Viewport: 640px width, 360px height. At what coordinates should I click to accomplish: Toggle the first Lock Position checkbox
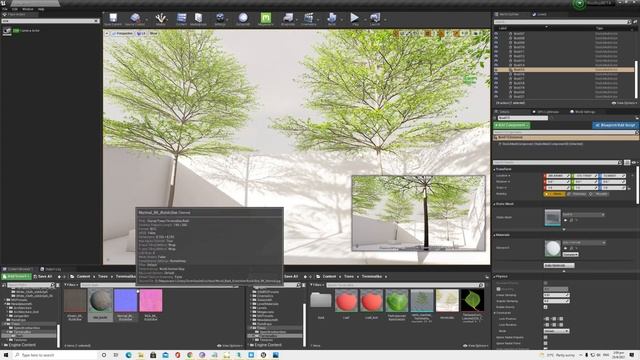547,319
